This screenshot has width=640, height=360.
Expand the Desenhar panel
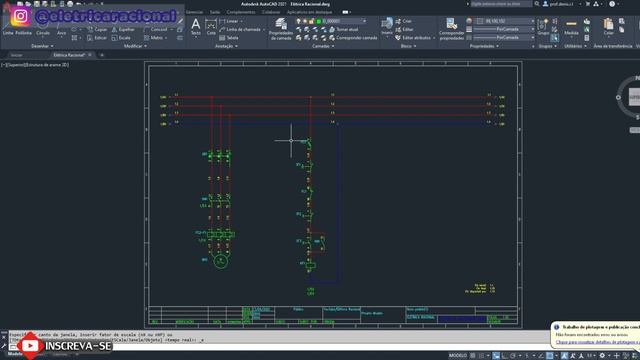[42, 46]
